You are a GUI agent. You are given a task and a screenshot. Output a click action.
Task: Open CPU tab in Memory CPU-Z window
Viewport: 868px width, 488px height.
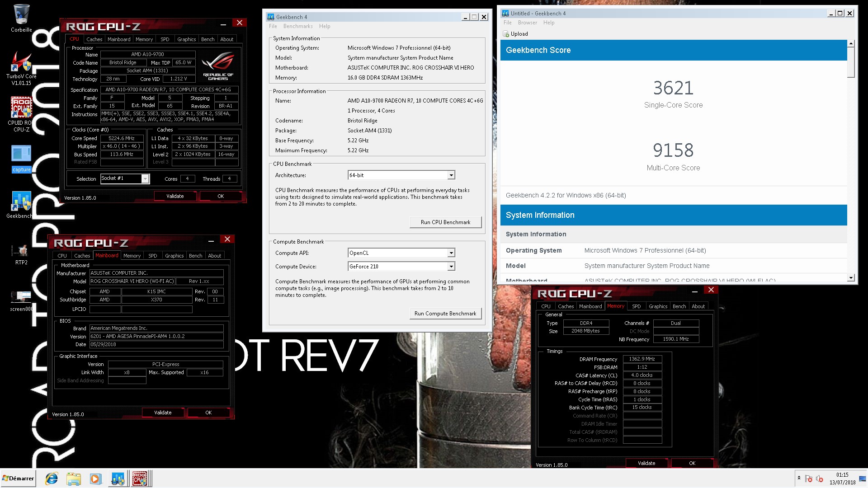[x=546, y=306]
